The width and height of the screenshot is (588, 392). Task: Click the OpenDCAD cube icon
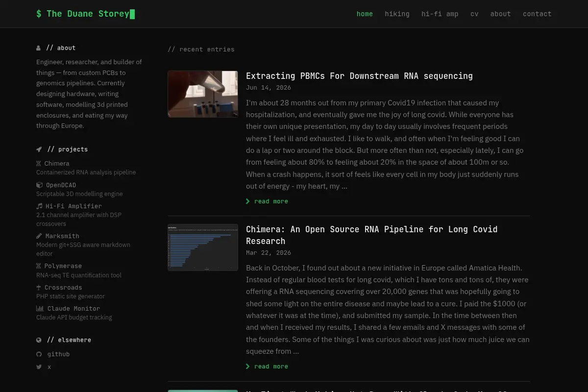click(39, 185)
